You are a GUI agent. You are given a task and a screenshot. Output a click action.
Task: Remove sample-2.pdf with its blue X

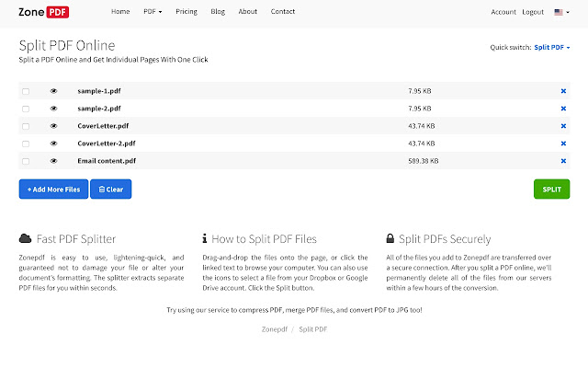coord(563,109)
